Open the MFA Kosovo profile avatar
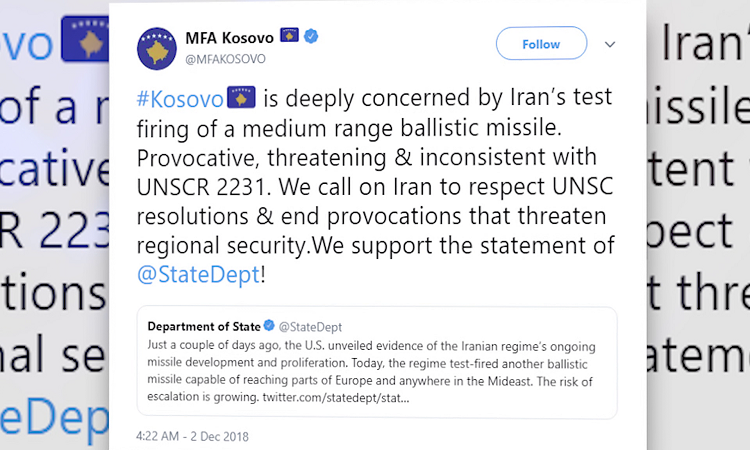This screenshot has width=750, height=450. point(157,49)
